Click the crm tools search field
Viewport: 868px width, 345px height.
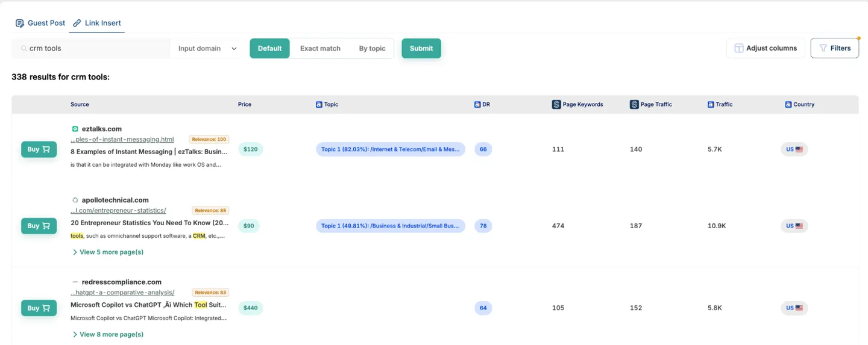coord(90,48)
